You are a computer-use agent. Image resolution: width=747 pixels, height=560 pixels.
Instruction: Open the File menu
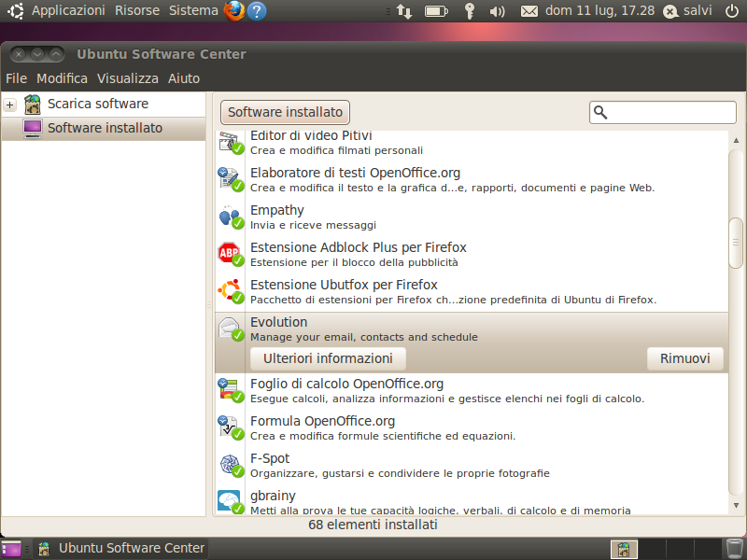tap(16, 78)
